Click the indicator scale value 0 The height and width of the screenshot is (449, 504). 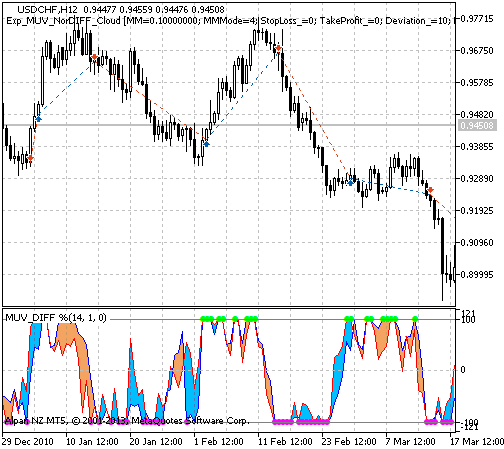(x=463, y=370)
